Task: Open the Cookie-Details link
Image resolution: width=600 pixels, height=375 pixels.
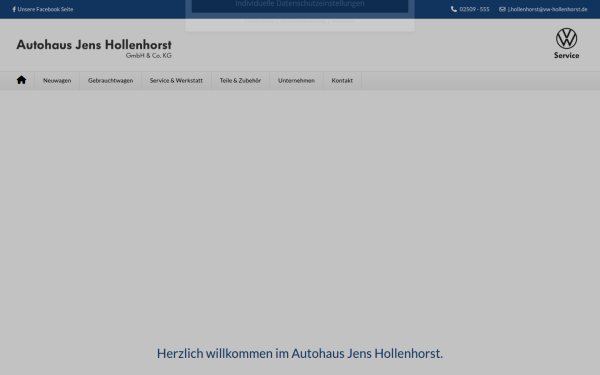Action: coord(260,21)
